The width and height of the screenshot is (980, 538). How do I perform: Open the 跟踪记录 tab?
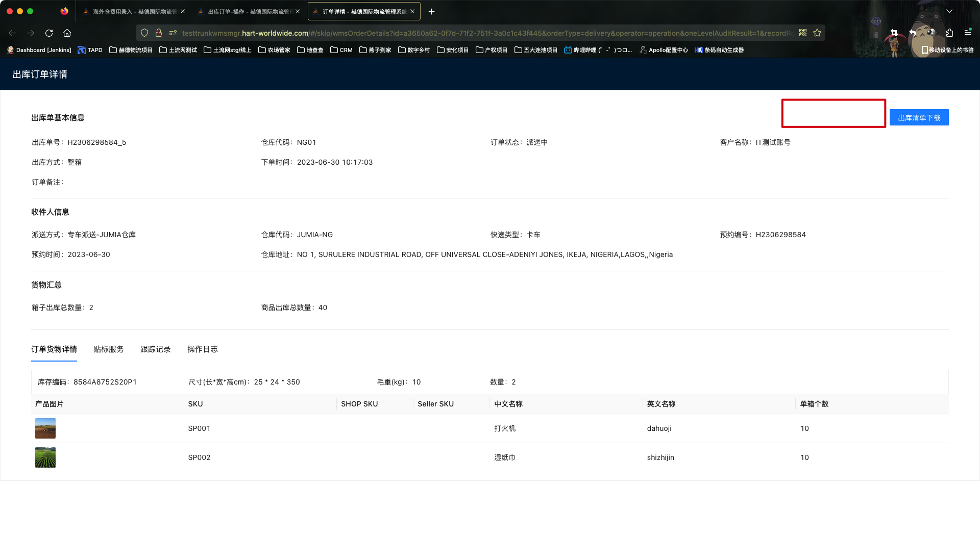pyautogui.click(x=155, y=349)
